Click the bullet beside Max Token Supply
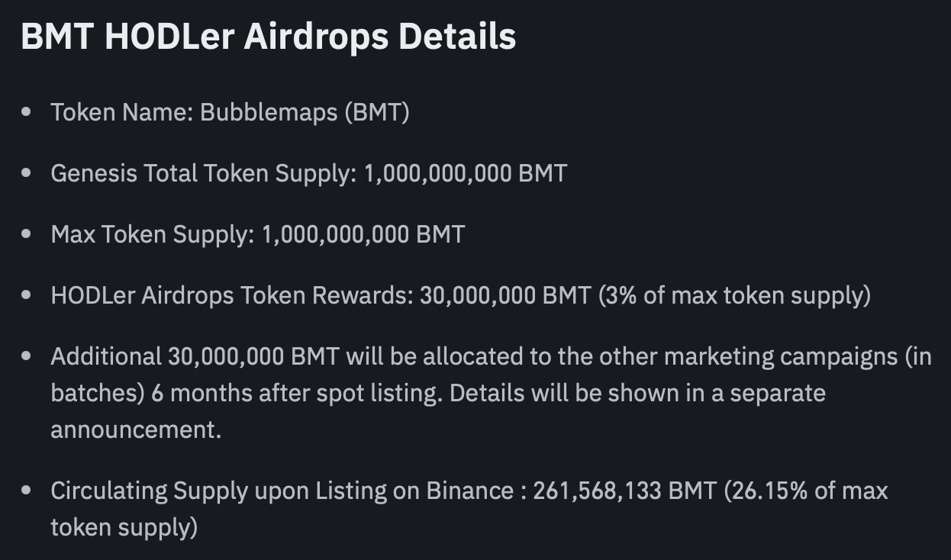 (27, 234)
